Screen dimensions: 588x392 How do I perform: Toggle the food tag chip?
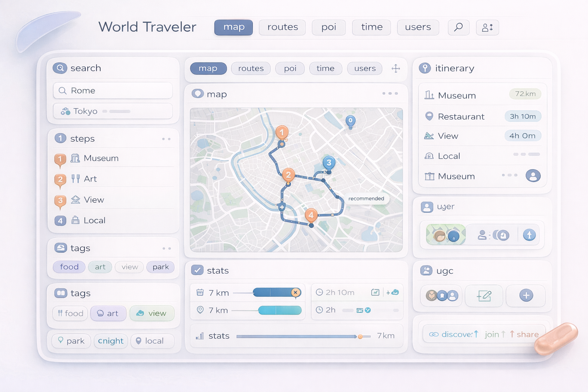(69, 267)
